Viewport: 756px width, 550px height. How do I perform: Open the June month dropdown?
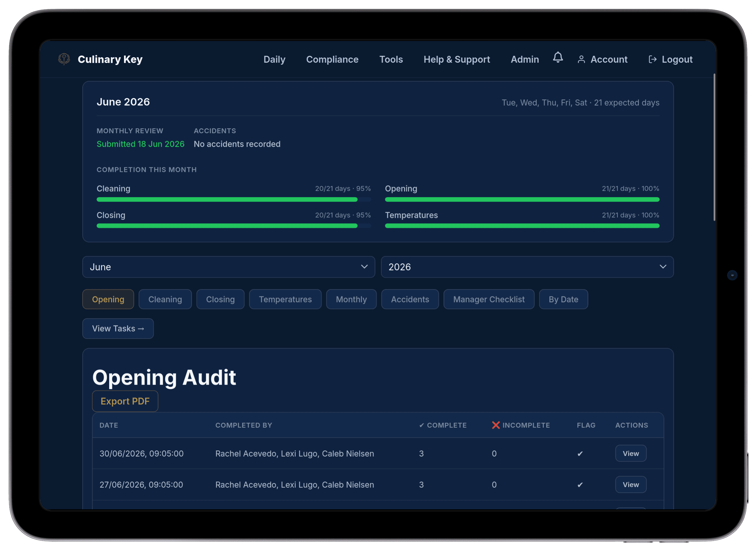(x=229, y=267)
